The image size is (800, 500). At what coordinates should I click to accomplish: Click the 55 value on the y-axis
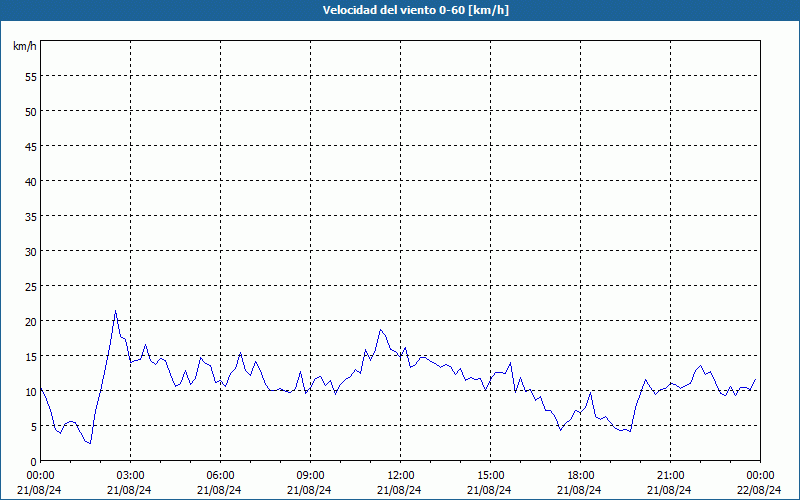click(x=31, y=77)
